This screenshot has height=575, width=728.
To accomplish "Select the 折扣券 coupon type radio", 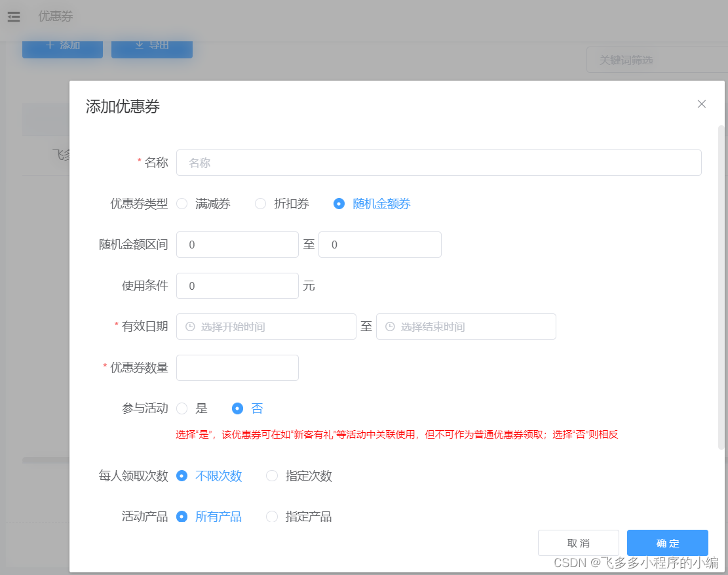I will click(x=260, y=204).
